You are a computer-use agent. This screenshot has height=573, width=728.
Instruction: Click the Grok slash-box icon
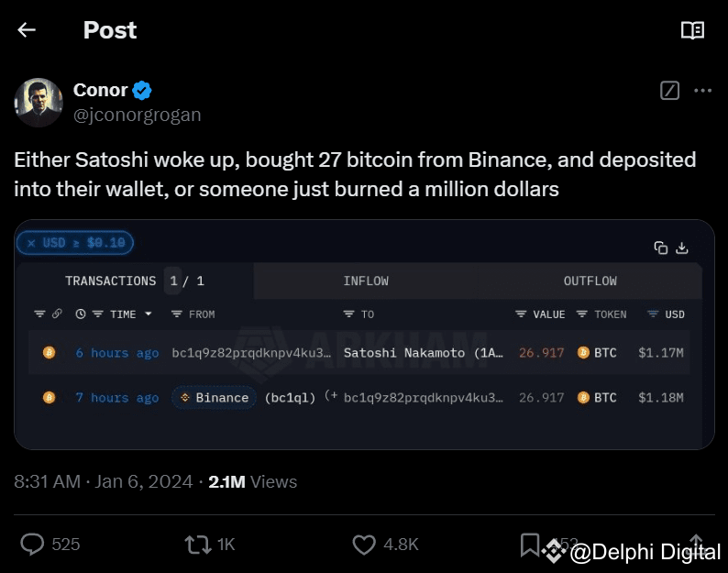(x=670, y=91)
